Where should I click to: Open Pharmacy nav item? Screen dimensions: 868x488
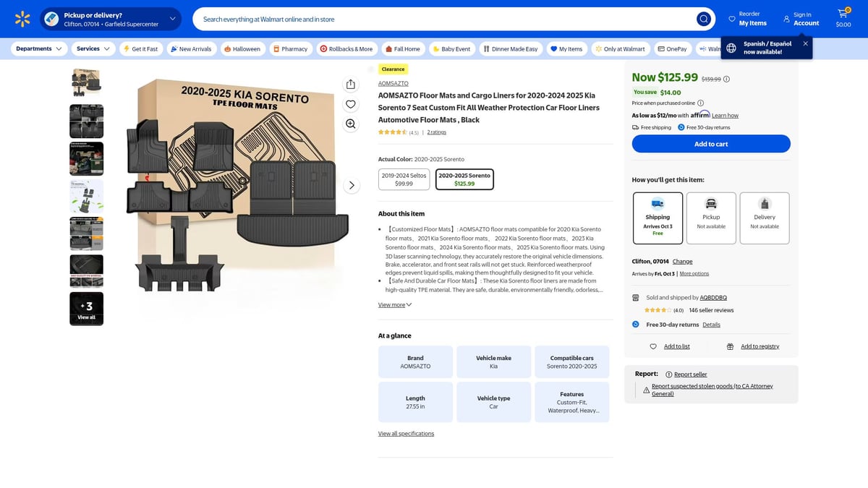pyautogui.click(x=291, y=48)
